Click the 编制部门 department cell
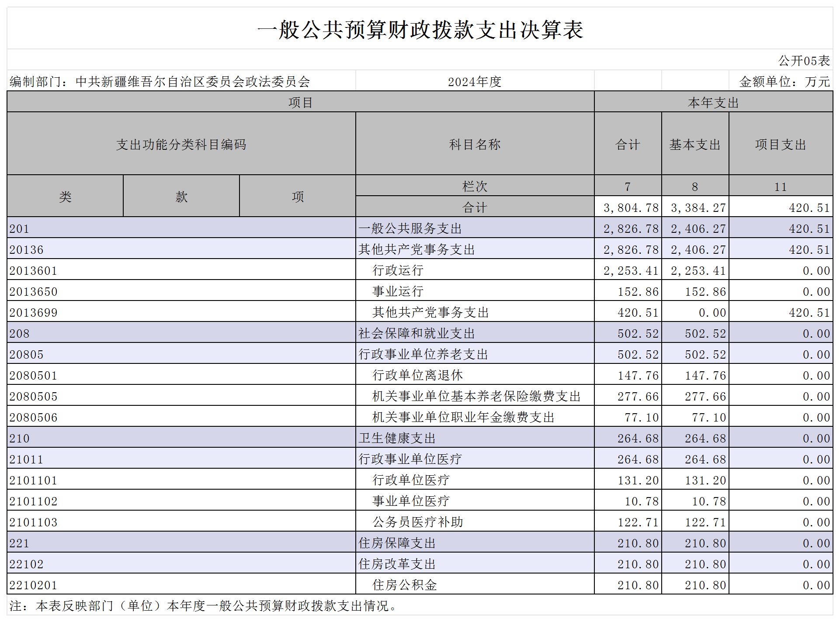 pyautogui.click(x=160, y=82)
